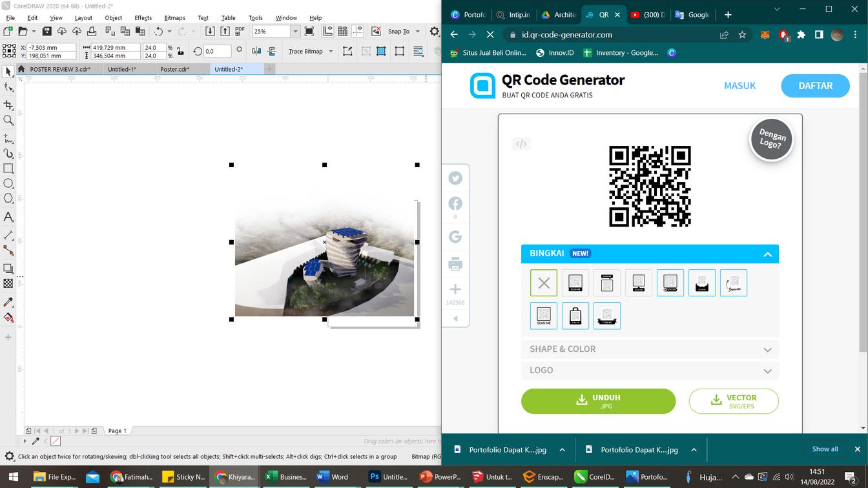The width and height of the screenshot is (868, 488).
Task: Select the Text tool in CorelDRAW toolbox
Action: (x=8, y=217)
